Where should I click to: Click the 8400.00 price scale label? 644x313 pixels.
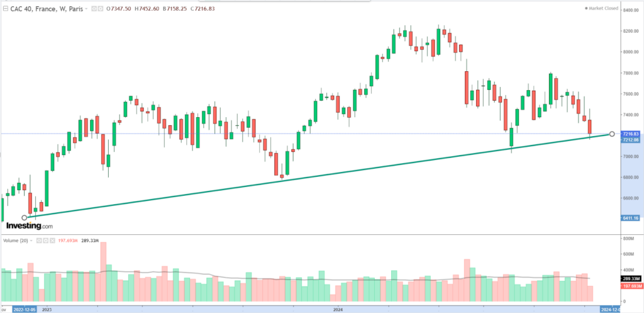tap(630, 11)
